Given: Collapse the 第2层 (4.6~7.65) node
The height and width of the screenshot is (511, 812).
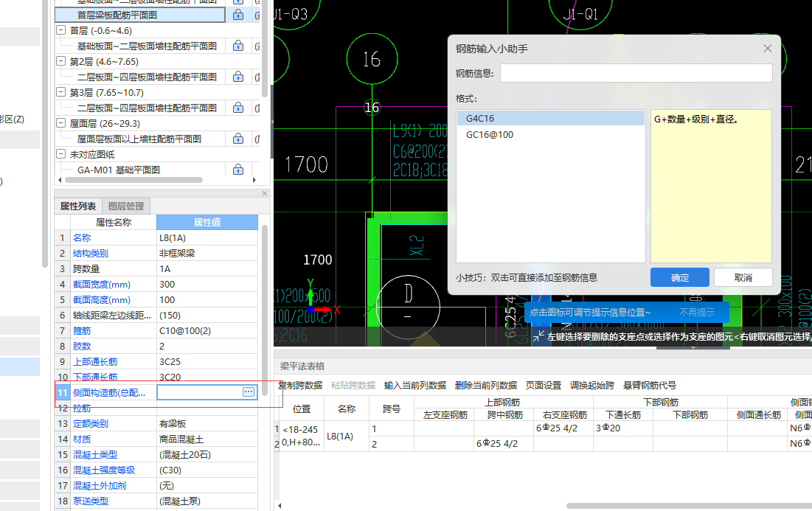Looking at the screenshot, I should 60,61.
